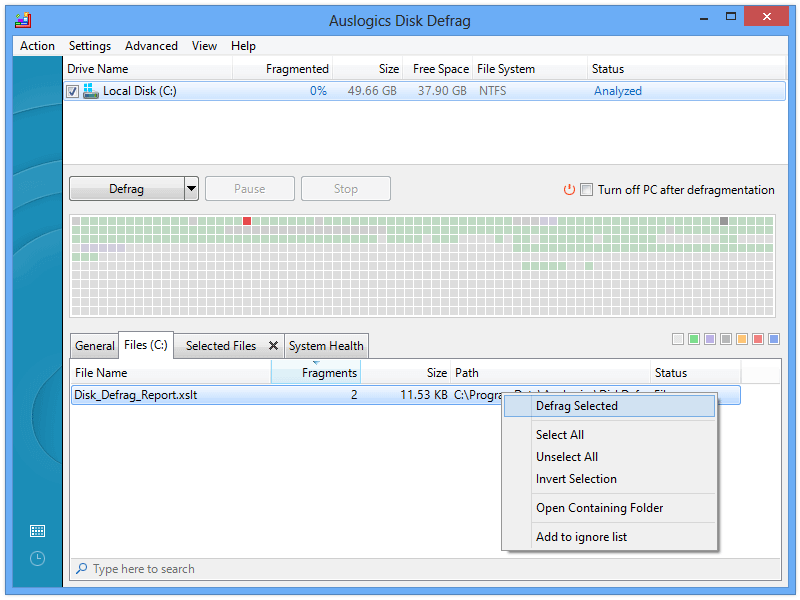The width and height of the screenshot is (800, 600).
Task: Close the Selected Files tab
Action: click(273, 345)
